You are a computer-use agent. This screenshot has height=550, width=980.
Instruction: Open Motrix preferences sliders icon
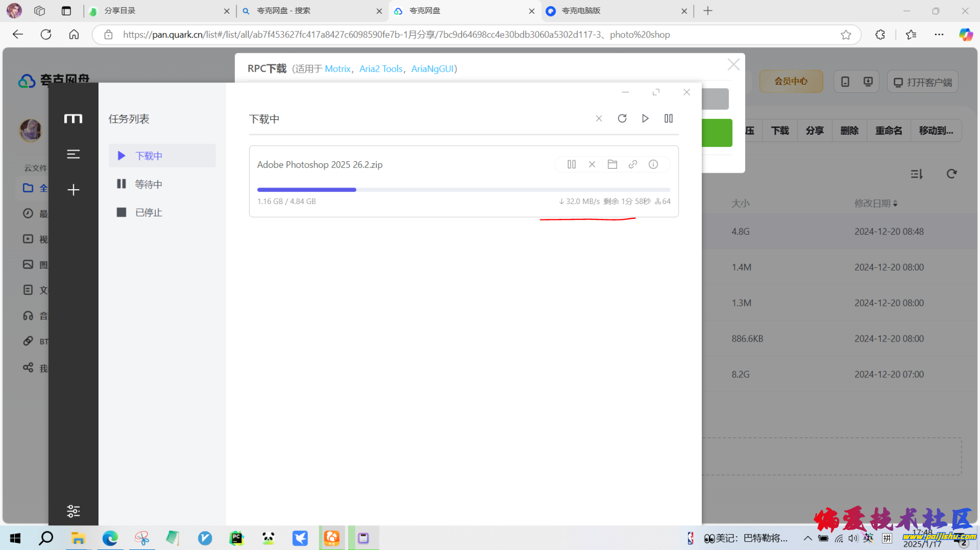(73, 511)
